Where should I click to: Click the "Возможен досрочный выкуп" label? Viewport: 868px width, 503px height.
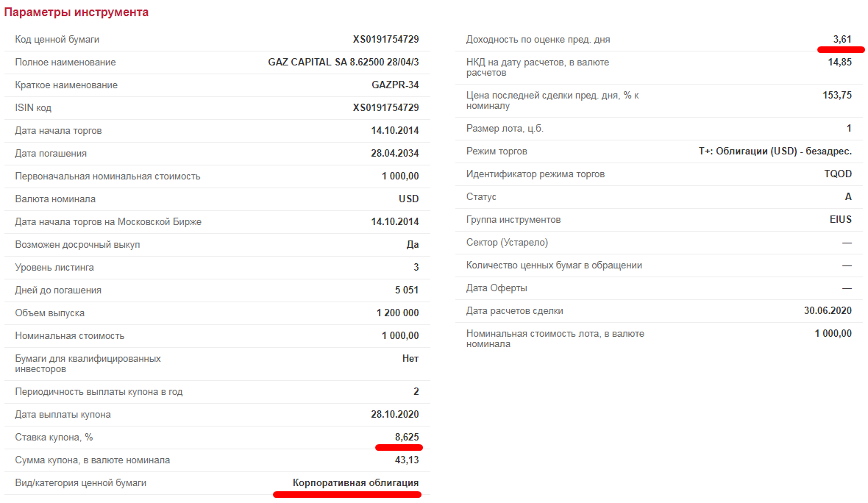77,245
